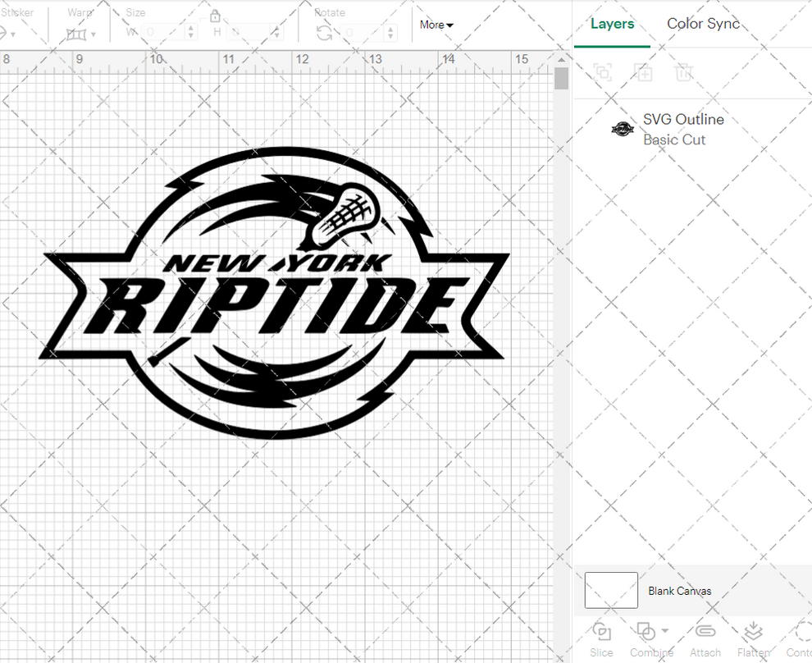Image resolution: width=812 pixels, height=663 pixels.
Task: Switch to the Color Sync tab
Action: [703, 24]
